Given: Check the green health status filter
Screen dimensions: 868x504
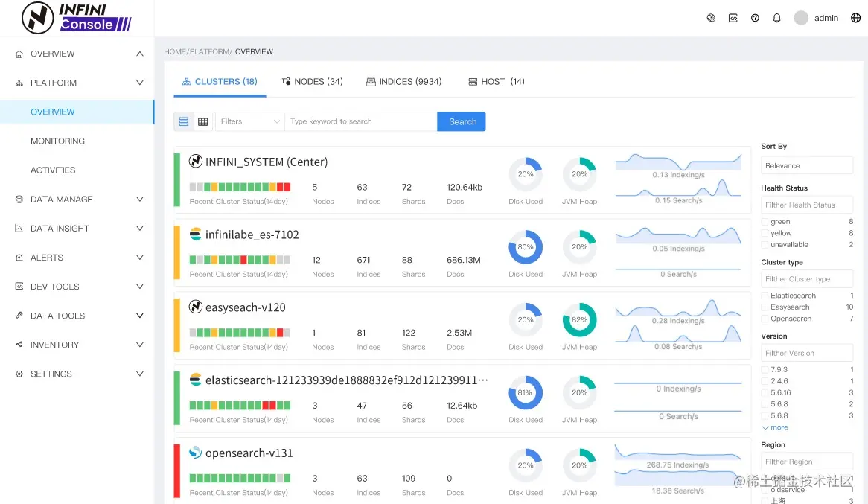Looking at the screenshot, I should (765, 222).
